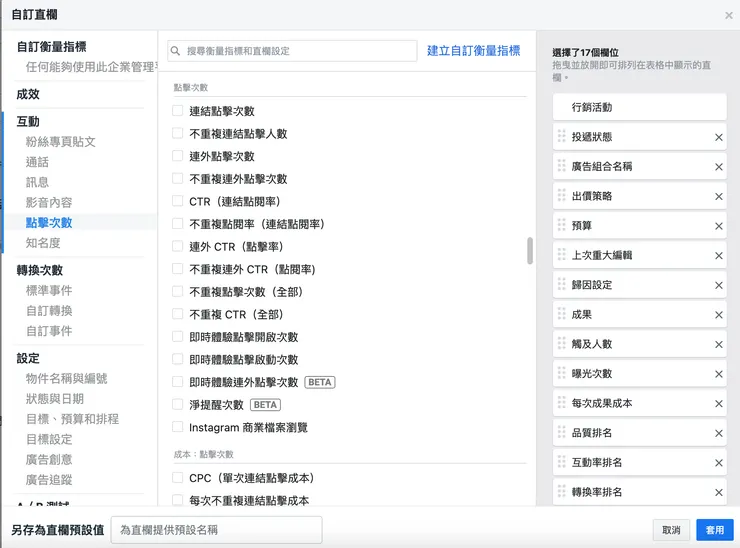Select 狀態與日期 in the sidebar
Viewport: 740px width, 548px height.
[55, 398]
